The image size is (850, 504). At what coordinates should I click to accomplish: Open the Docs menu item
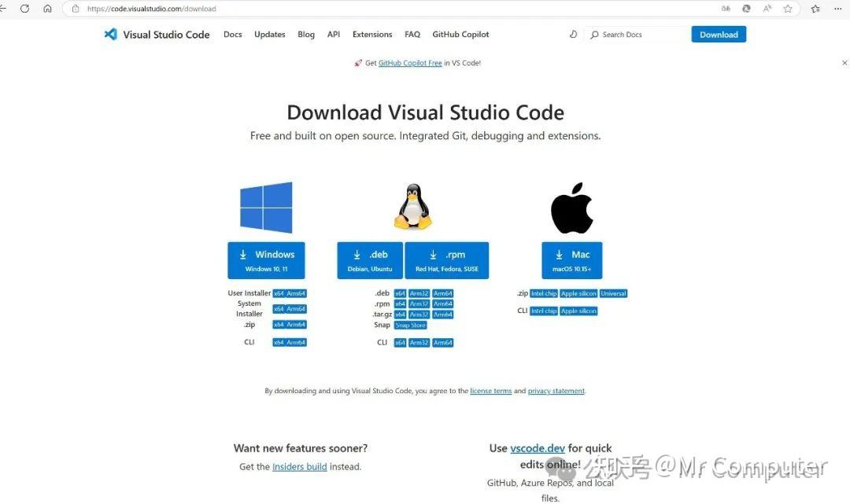tap(232, 34)
